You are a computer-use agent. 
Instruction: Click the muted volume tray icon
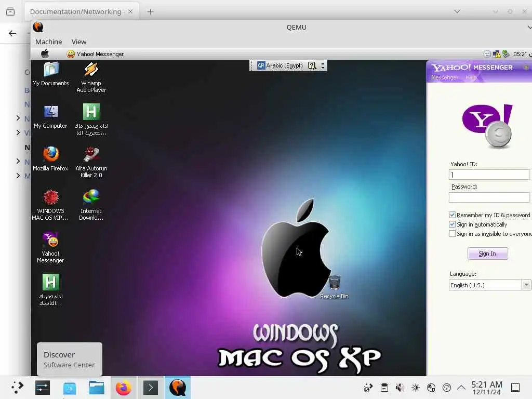click(400, 388)
